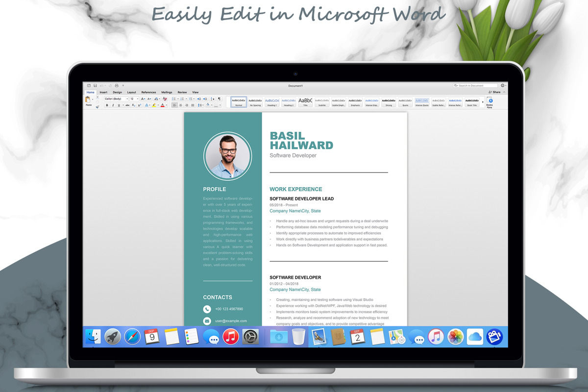Select the Format Painter brush
The image size is (588, 392).
click(97, 106)
